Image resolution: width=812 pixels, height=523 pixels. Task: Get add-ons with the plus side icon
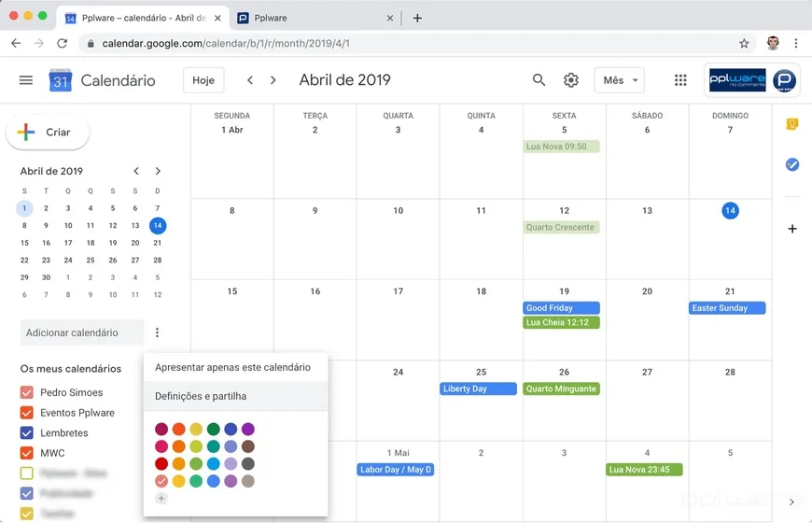tap(791, 229)
